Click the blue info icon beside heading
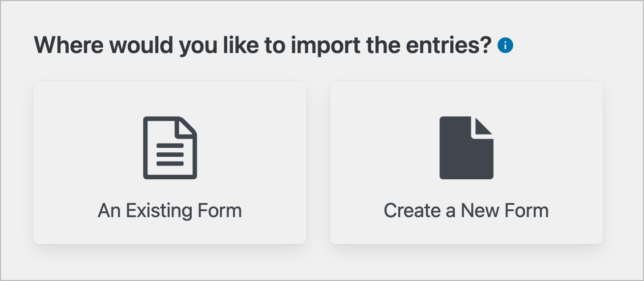The height and width of the screenshot is (281, 644). pos(505,46)
